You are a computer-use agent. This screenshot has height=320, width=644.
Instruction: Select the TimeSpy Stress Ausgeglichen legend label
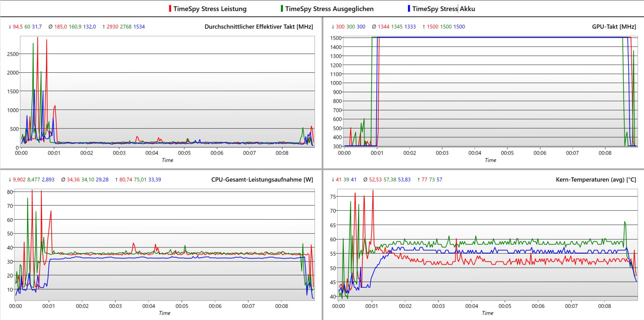(329, 9)
